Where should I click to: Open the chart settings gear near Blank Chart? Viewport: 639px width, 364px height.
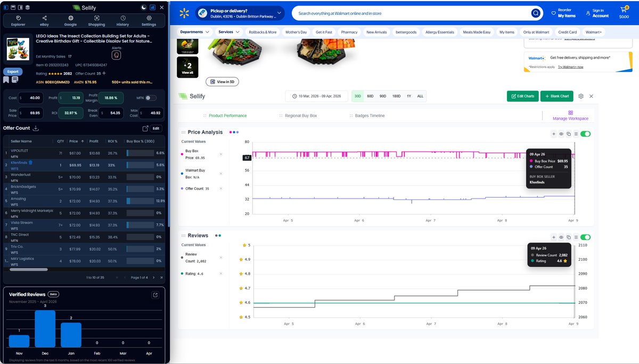pyautogui.click(x=581, y=96)
